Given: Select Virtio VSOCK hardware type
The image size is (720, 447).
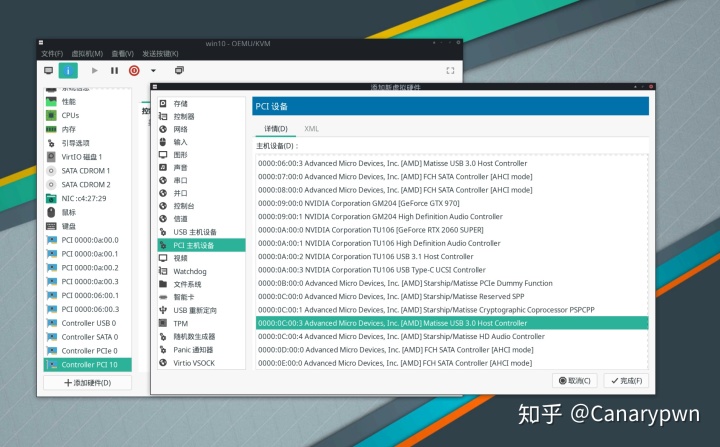Looking at the screenshot, I should tap(201, 363).
